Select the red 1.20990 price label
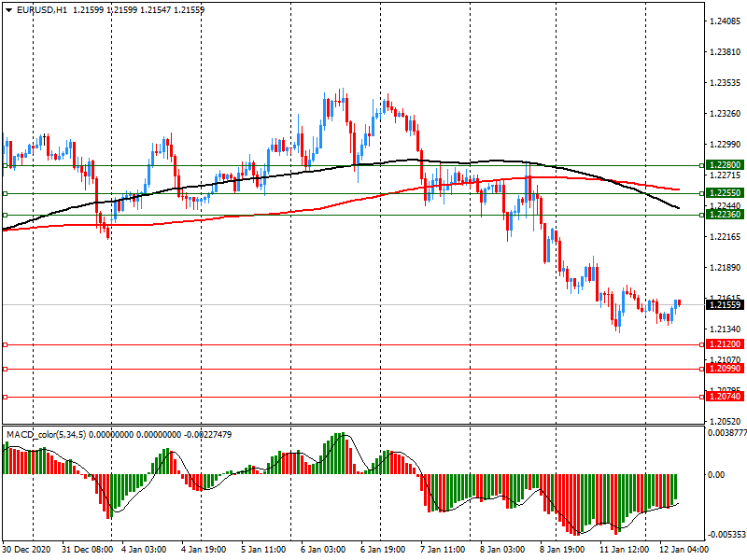The height and width of the screenshot is (560, 747). pos(725,369)
